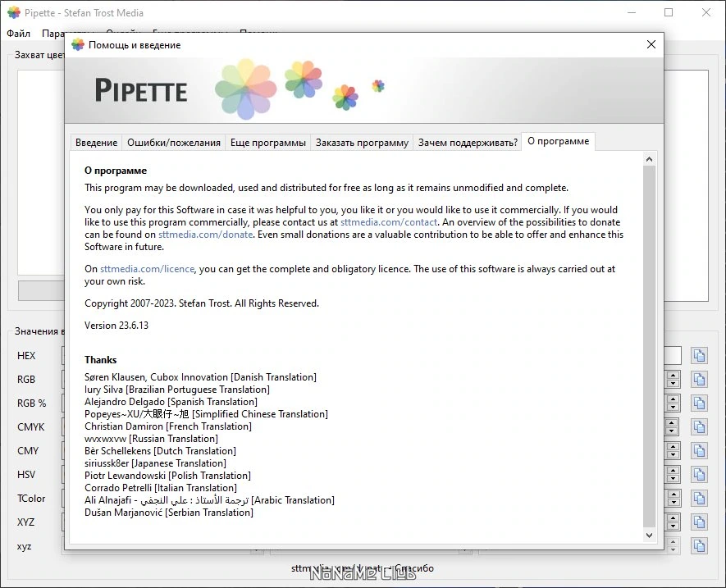This screenshot has width=726, height=588.
Task: Click the Thanks heading
Action: pos(100,360)
